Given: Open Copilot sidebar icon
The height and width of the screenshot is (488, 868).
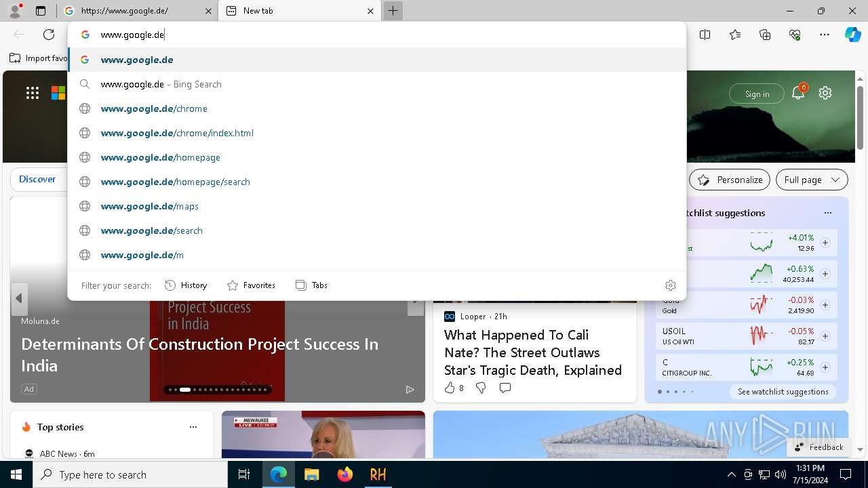Looking at the screenshot, I should (853, 35).
